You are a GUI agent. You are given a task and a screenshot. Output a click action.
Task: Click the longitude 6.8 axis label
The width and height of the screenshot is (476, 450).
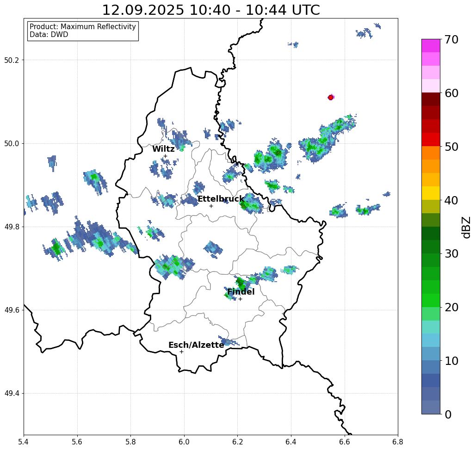pyautogui.click(x=398, y=442)
